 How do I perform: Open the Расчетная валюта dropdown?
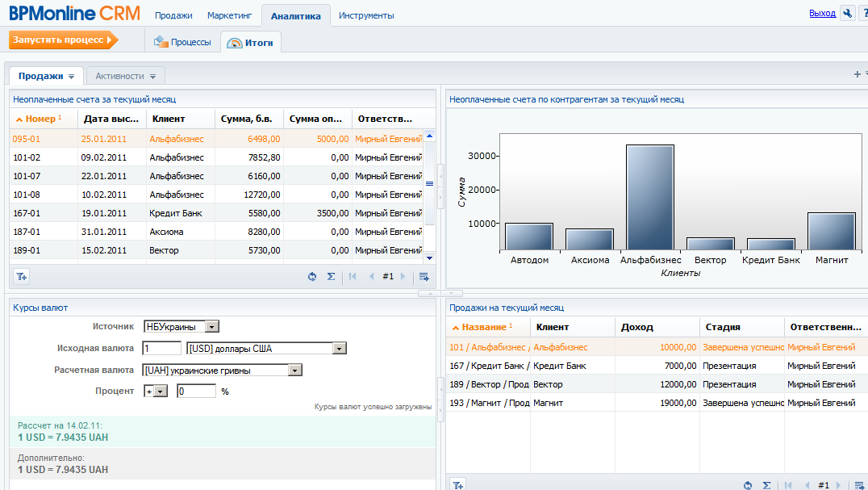(295, 370)
